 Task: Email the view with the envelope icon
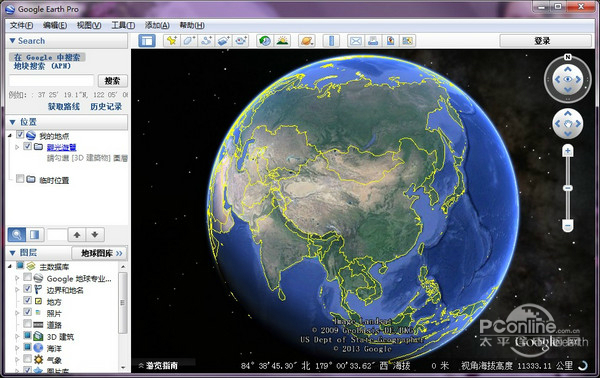coord(356,41)
